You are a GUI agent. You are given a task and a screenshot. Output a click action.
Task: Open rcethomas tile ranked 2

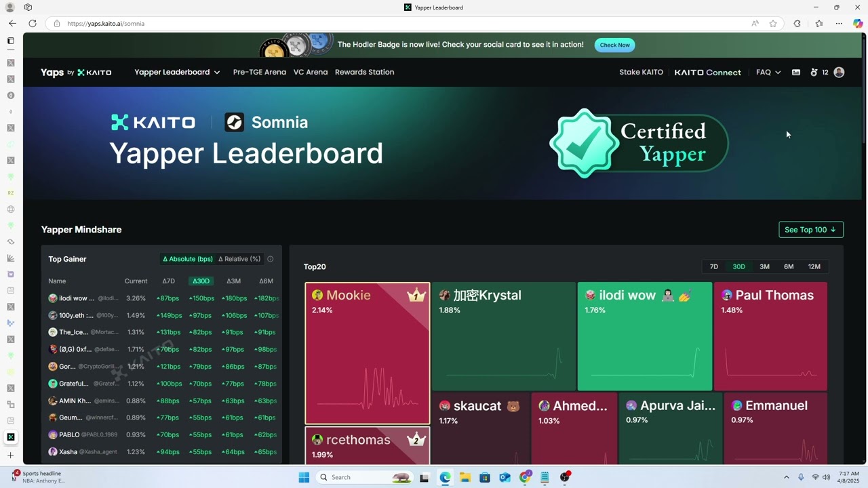(x=368, y=446)
